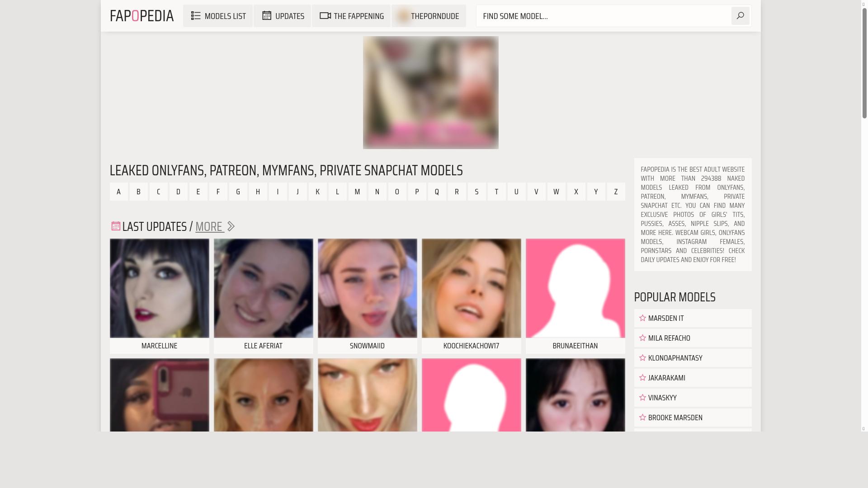Click the search magnifier icon button
Viewport: 868px width, 488px height.
tap(740, 16)
